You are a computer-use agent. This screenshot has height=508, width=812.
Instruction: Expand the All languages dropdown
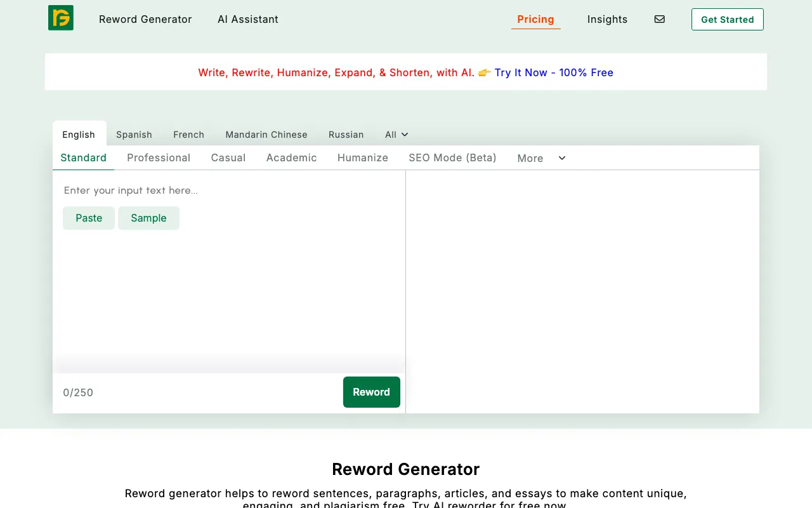point(396,135)
